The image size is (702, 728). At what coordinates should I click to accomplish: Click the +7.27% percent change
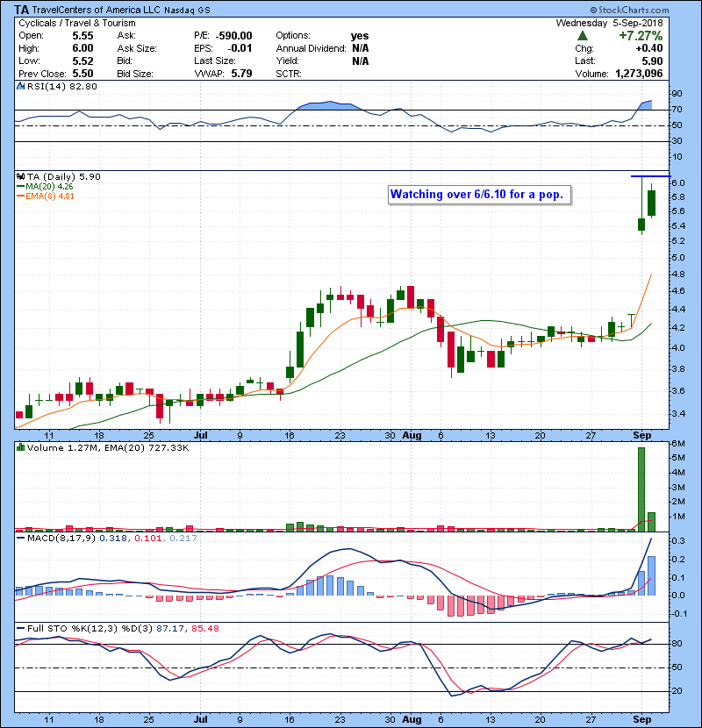click(x=641, y=36)
